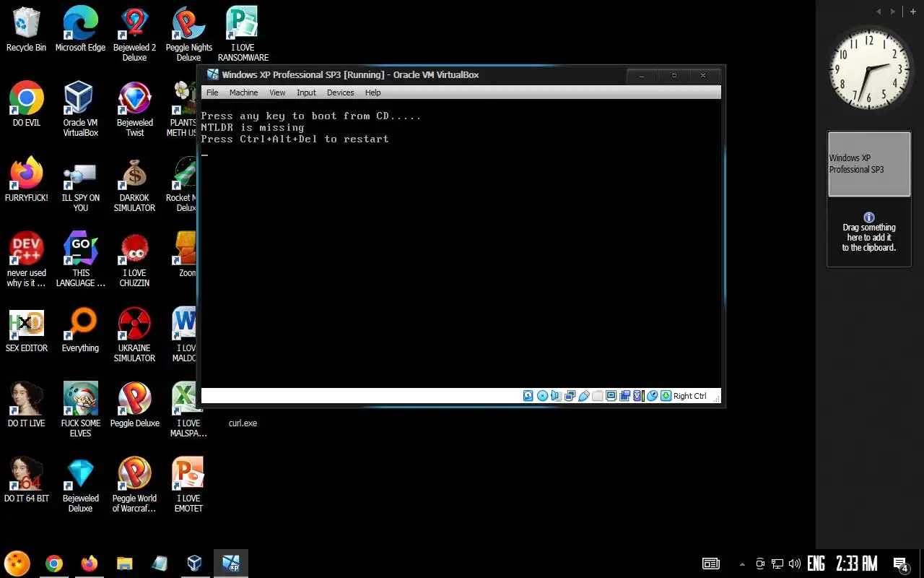Screen dimensions: 924x578
Task: Close the Windows XP VirtualBox window
Action: 703,75
